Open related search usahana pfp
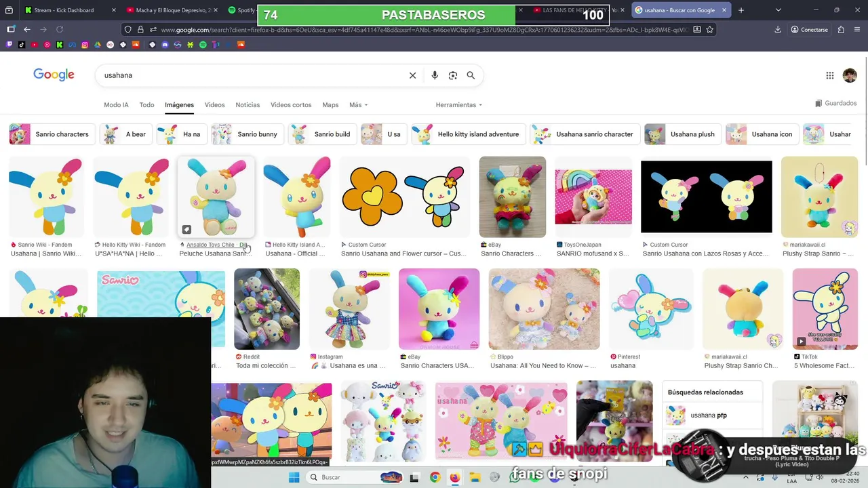Image resolution: width=868 pixels, height=488 pixels. (712, 415)
